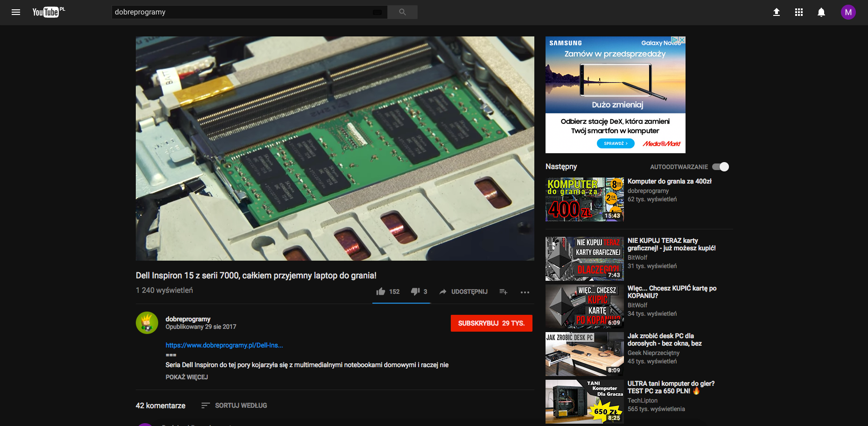Open BitWolf channel under KOPANIU video
The image size is (868, 426).
pos(637,305)
